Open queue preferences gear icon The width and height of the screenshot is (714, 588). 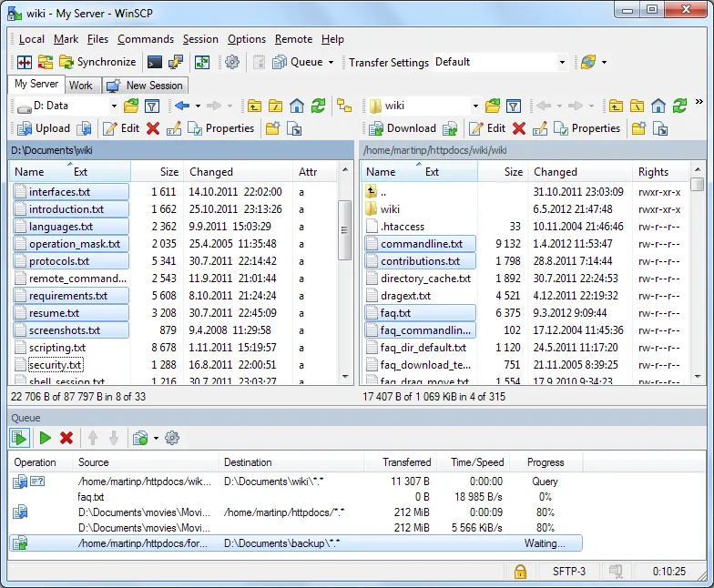pos(172,439)
